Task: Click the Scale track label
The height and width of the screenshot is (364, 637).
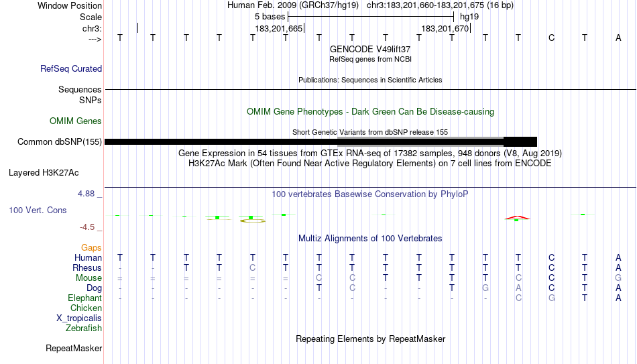Action: (91, 17)
